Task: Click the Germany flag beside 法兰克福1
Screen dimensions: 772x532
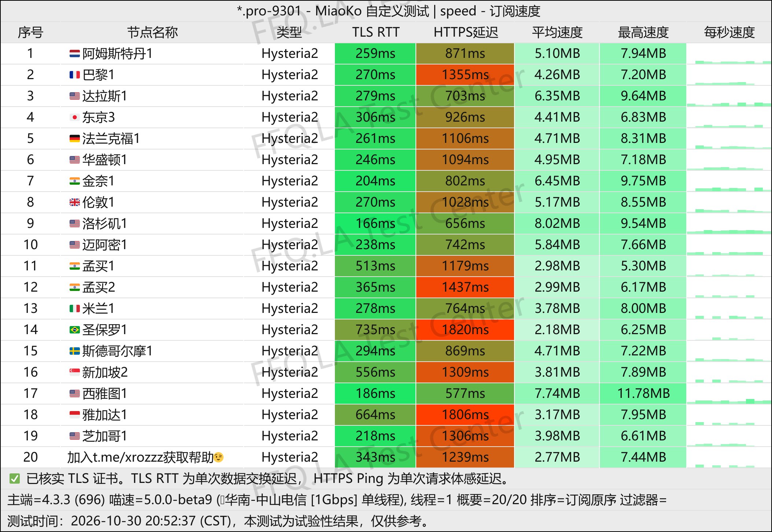Action: pyautogui.click(x=75, y=139)
